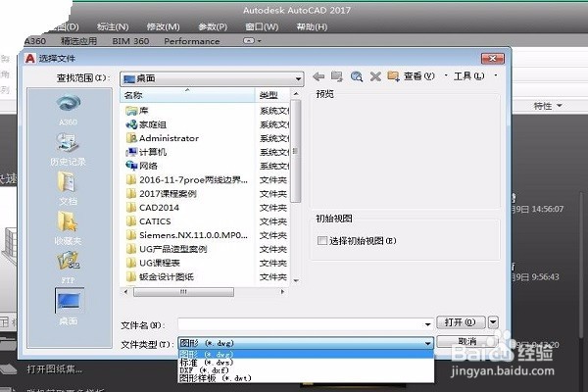Open the 2016-11-7proe folder

[x=187, y=179]
